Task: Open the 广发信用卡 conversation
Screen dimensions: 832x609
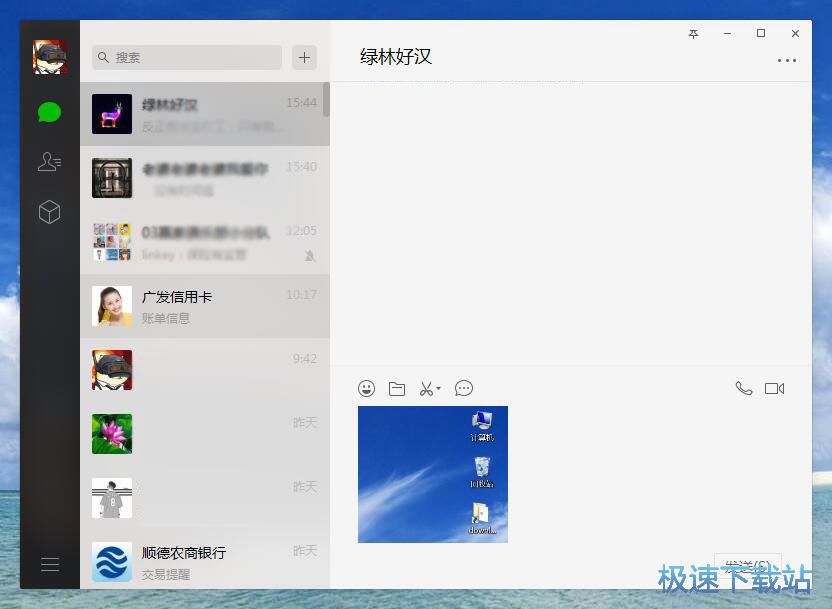Action: point(204,306)
